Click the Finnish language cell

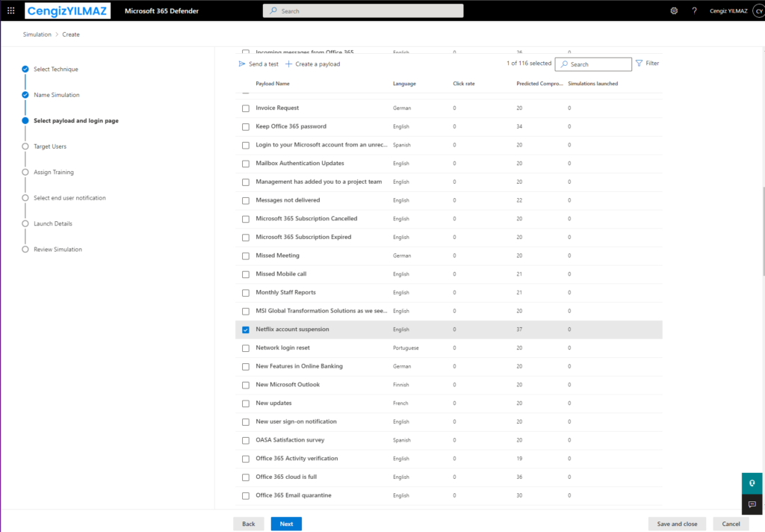point(401,385)
